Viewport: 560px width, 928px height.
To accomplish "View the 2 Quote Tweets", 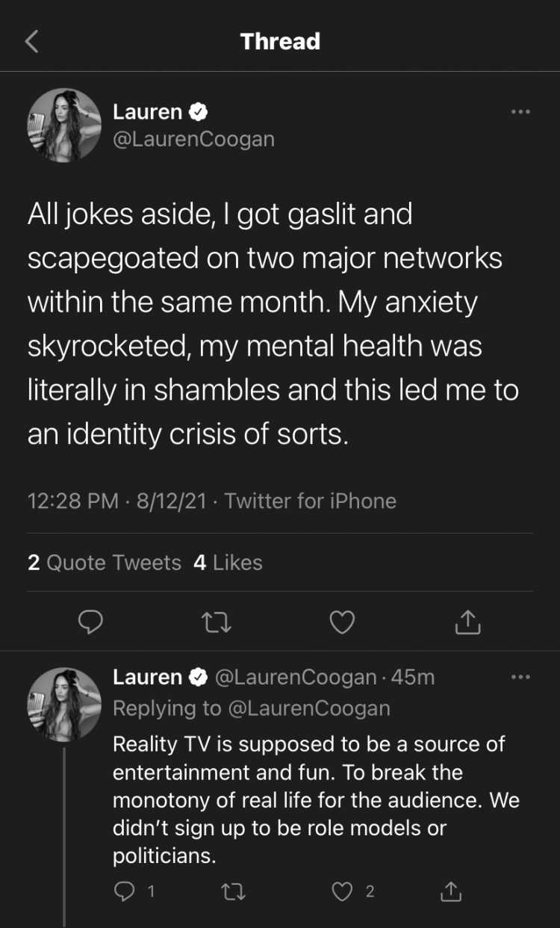I will click(105, 562).
